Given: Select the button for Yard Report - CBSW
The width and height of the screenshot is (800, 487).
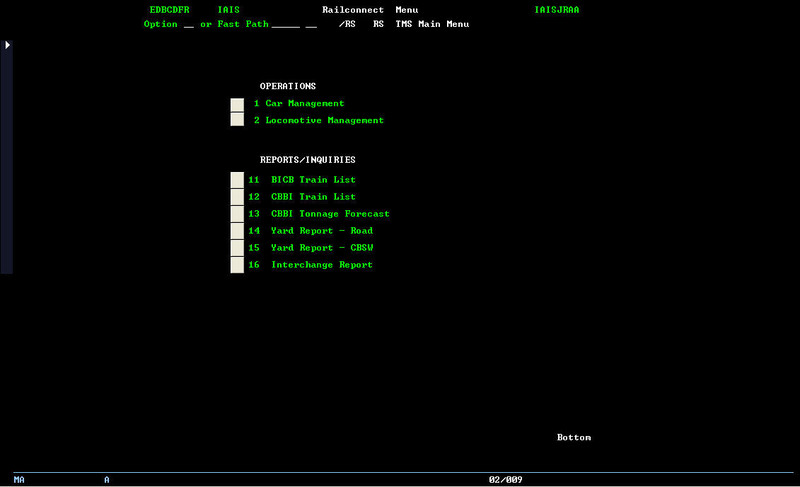Looking at the screenshot, I should pos(237,248).
